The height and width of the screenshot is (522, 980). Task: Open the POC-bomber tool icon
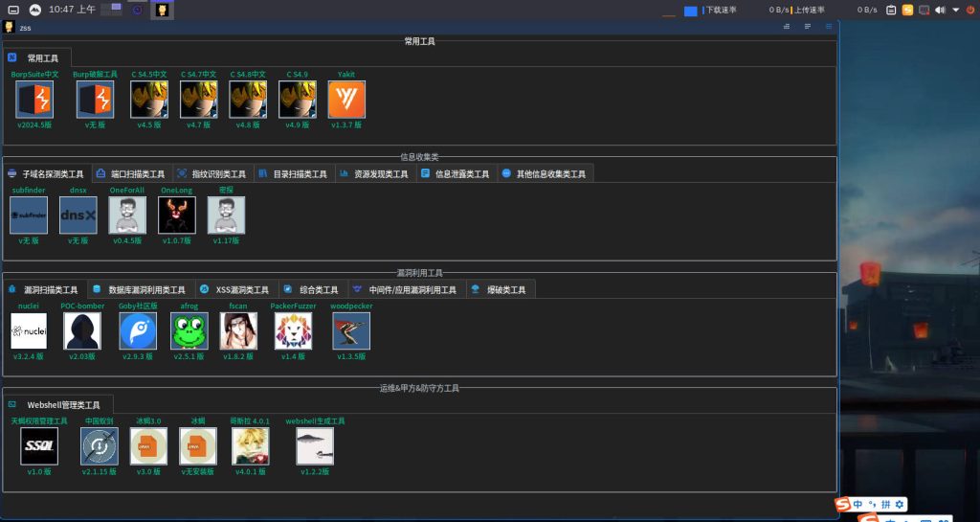(82, 330)
